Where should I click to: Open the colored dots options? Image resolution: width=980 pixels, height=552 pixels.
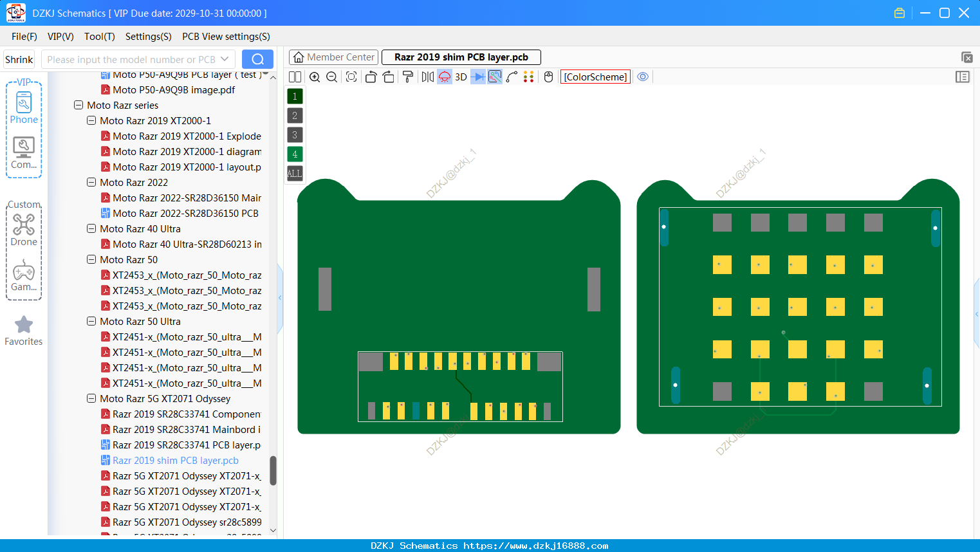pyautogui.click(x=529, y=77)
